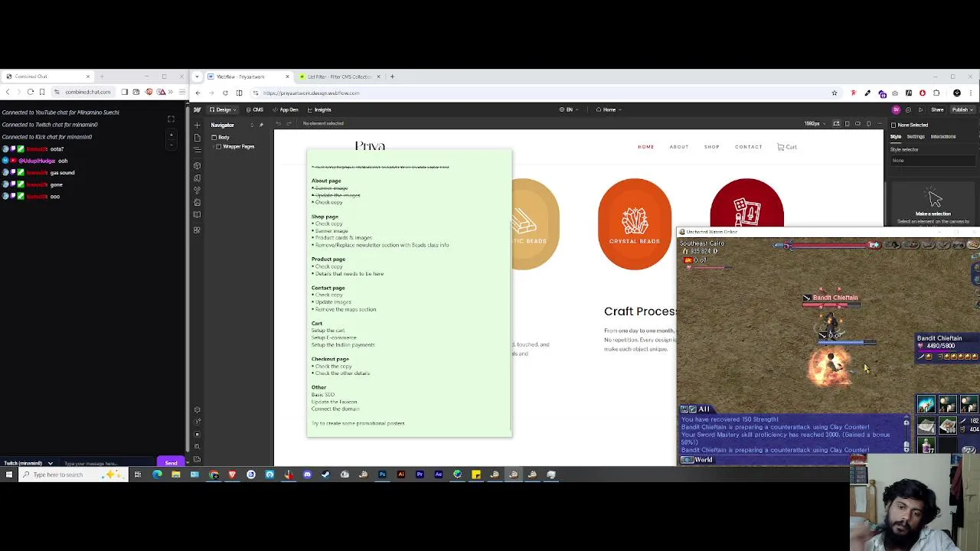Open the Pages panel icon in Webflow sidebar
980x551 pixels.
pos(197,138)
